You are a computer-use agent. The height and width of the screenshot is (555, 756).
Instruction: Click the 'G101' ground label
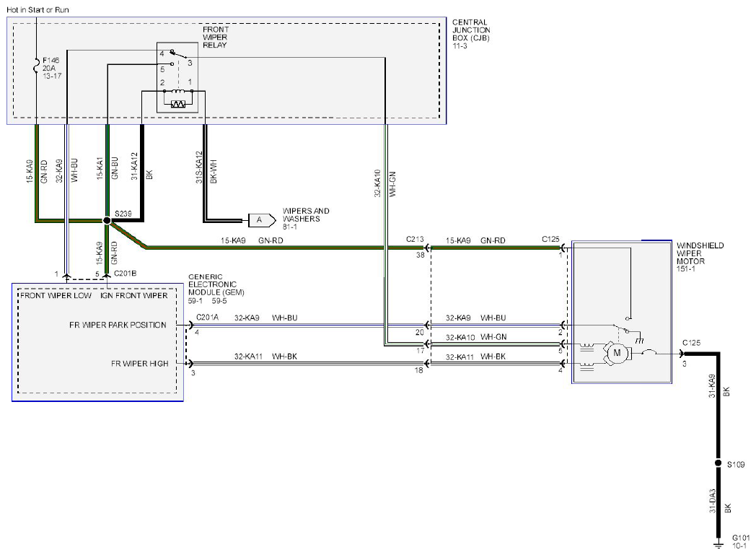click(741, 538)
